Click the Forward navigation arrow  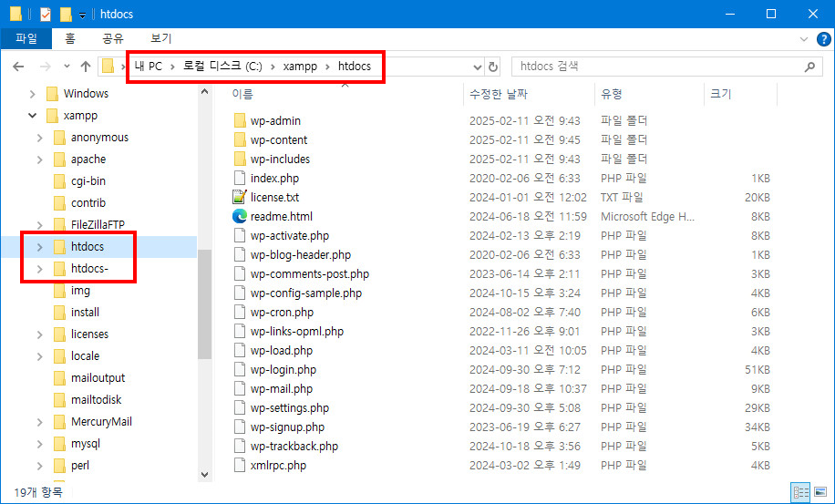tap(46, 67)
